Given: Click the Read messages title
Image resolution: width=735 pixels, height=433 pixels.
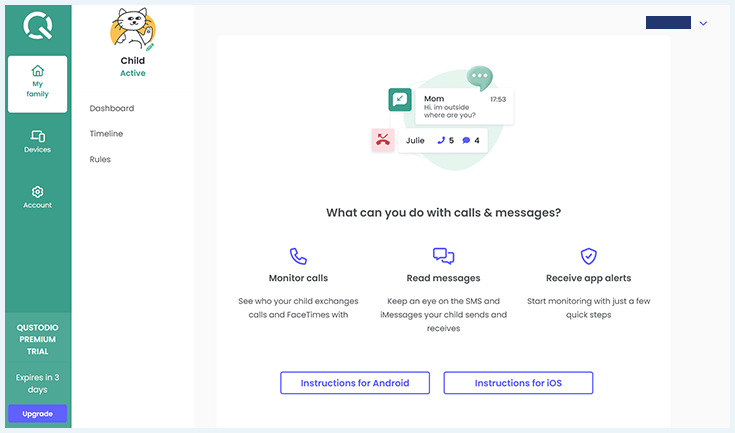Looking at the screenshot, I should click(x=443, y=278).
